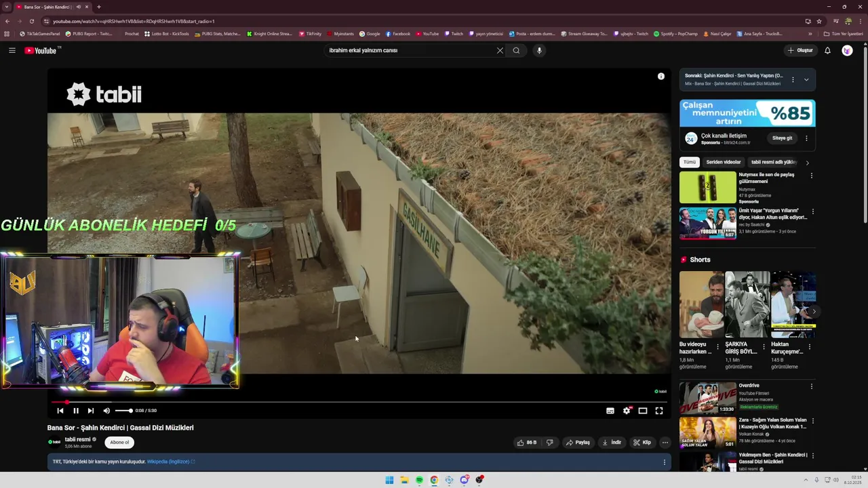Select tabii resmi adlı yükleyen chip
The width and height of the screenshot is (868, 488).
click(774, 163)
